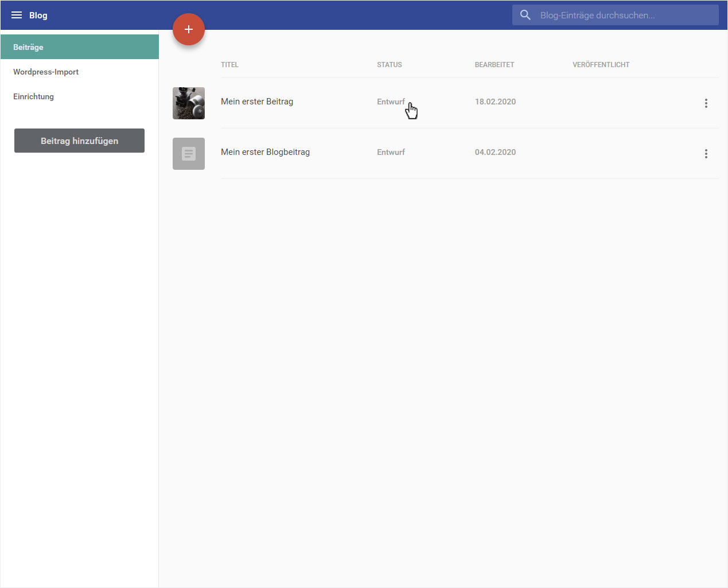Click Entwurf status of Mein erster Blogbeitrag
This screenshot has width=728, height=588.
pos(391,152)
